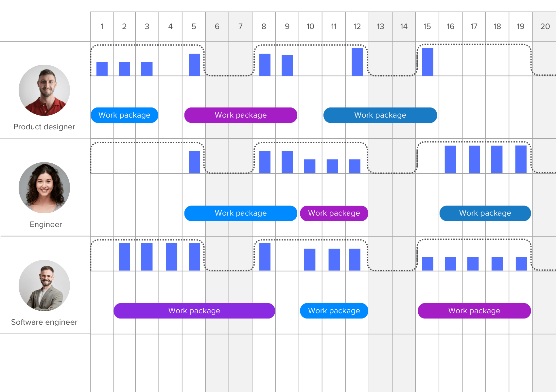This screenshot has width=556, height=392.
Task: Click Engineer's workload bar on day 16
Action: pyautogui.click(x=450, y=159)
